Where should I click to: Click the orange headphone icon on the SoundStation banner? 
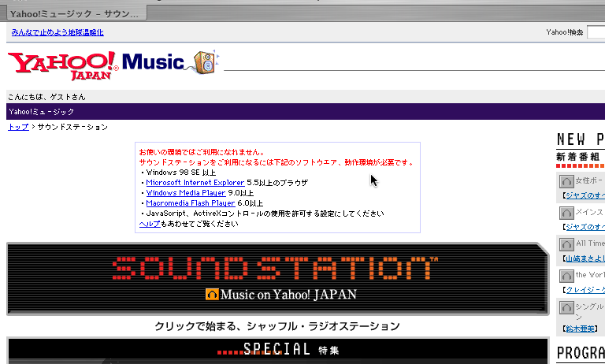click(x=212, y=295)
